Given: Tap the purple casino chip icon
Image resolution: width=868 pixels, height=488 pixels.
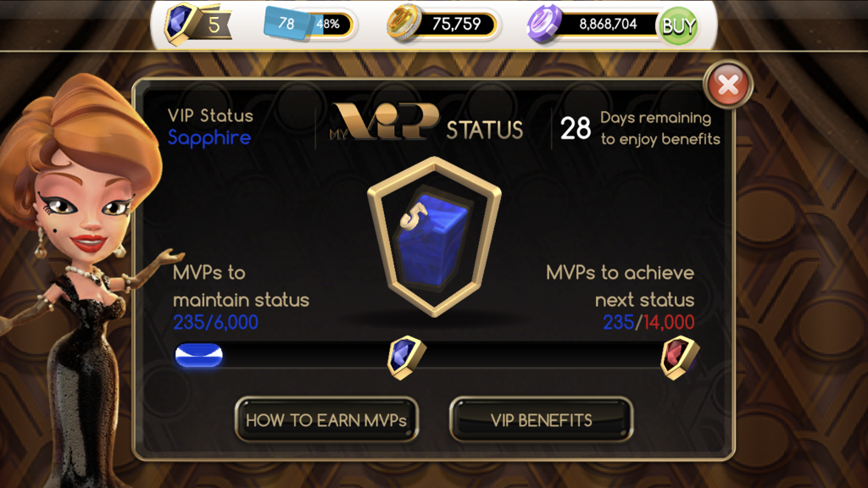Looking at the screenshot, I should pos(544,25).
